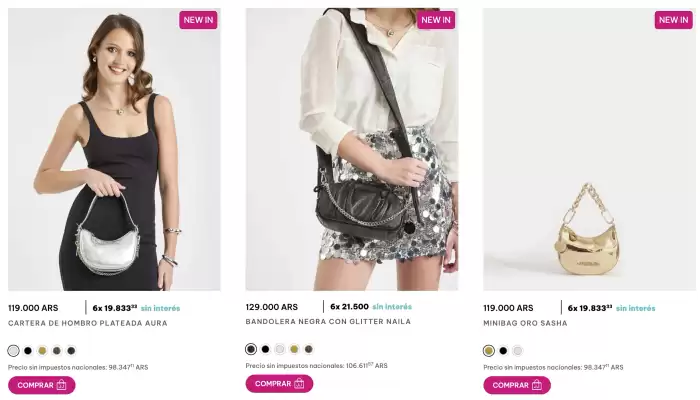Select the gold swatch for Minibag Sasha
The height and width of the screenshot is (400, 700).
click(489, 351)
